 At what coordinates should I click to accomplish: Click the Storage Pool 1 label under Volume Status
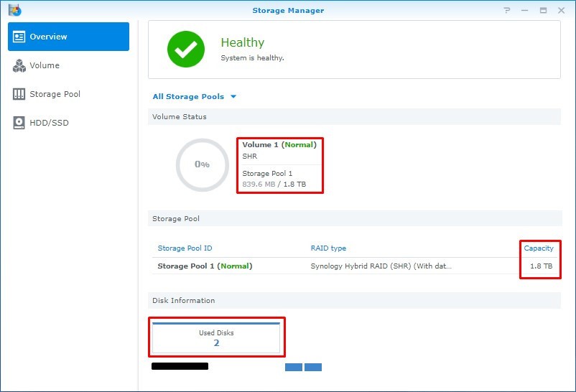(267, 174)
